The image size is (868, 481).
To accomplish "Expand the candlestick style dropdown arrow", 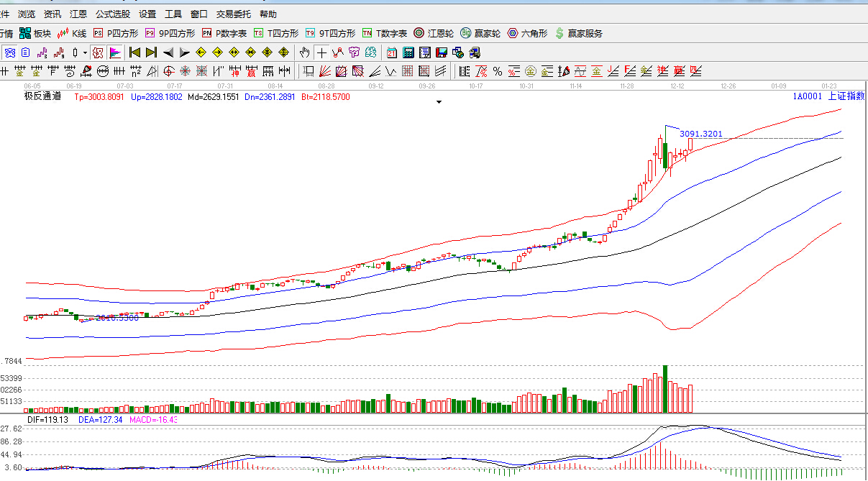I will point(85,52).
